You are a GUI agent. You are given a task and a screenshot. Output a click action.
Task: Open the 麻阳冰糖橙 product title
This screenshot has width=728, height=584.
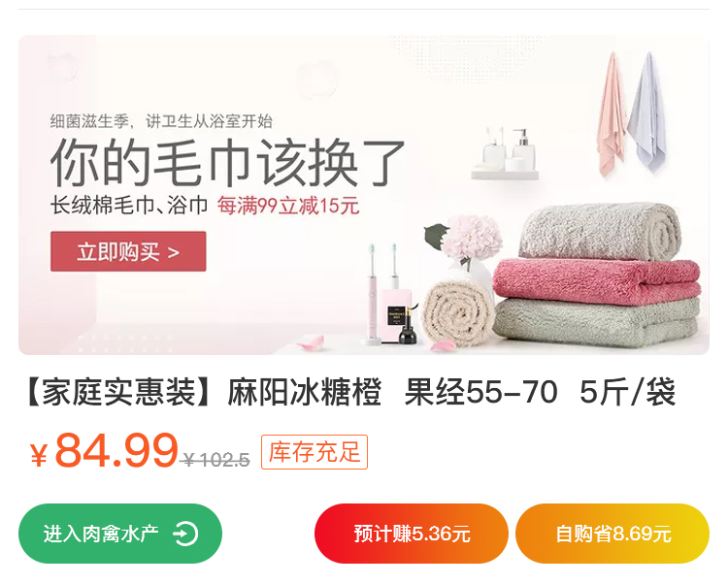pyautogui.click(x=351, y=393)
